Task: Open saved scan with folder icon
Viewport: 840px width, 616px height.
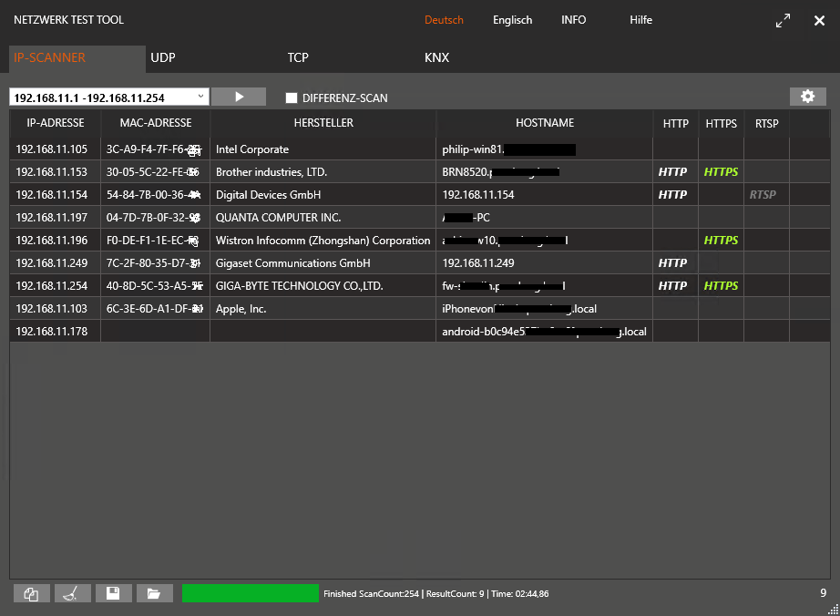Action: click(155, 594)
